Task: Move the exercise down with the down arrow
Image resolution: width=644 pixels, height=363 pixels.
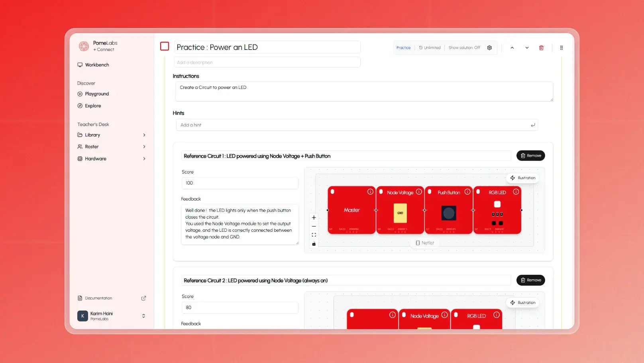Action: point(527,48)
